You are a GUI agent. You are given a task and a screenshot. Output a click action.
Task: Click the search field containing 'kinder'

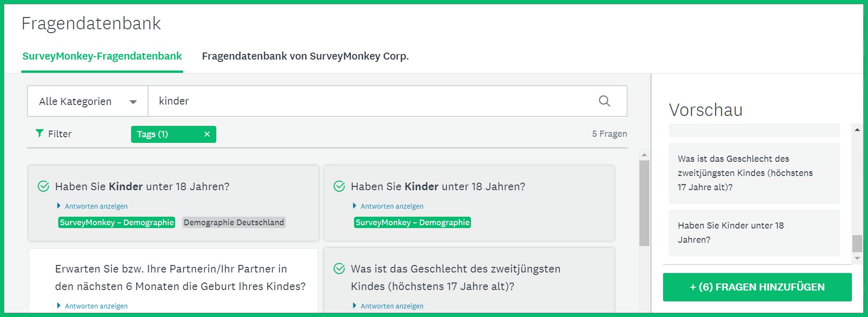click(374, 101)
